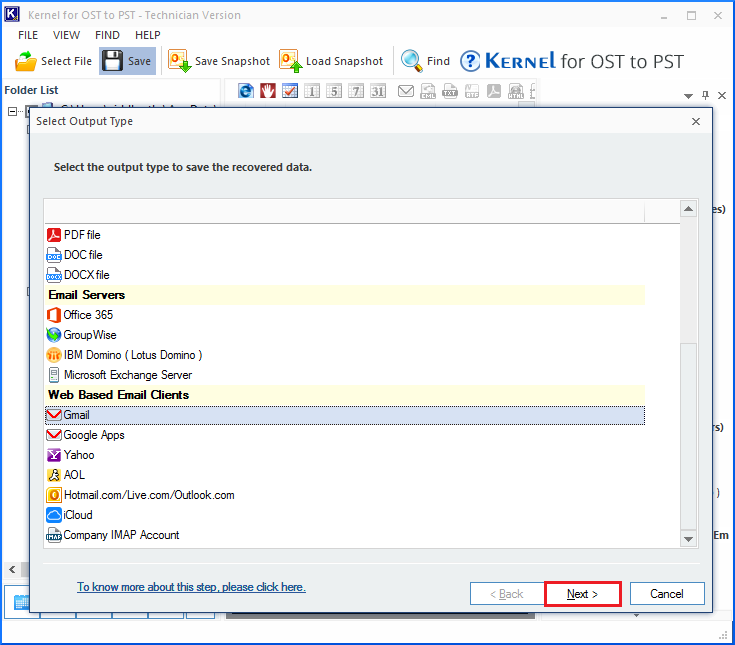735x645 pixels.
Task: Select Google Apps output option
Action: click(x=345, y=435)
